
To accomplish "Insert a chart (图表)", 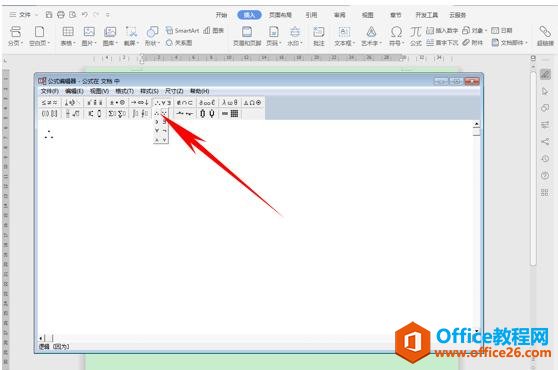I will click(x=214, y=31).
